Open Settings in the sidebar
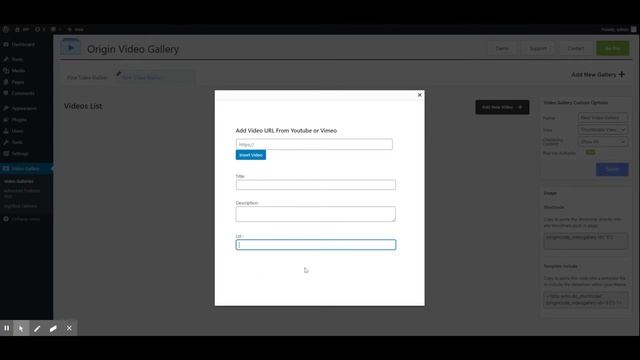 pos(20,153)
